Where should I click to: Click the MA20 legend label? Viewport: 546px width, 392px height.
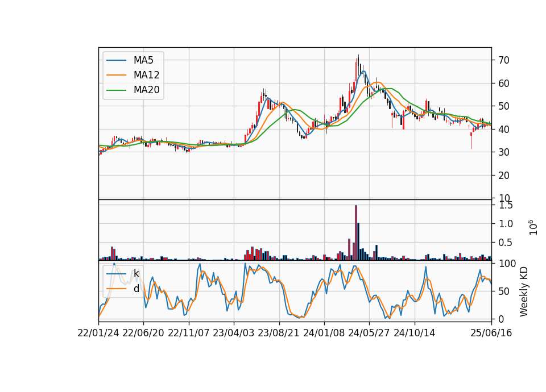146,90
